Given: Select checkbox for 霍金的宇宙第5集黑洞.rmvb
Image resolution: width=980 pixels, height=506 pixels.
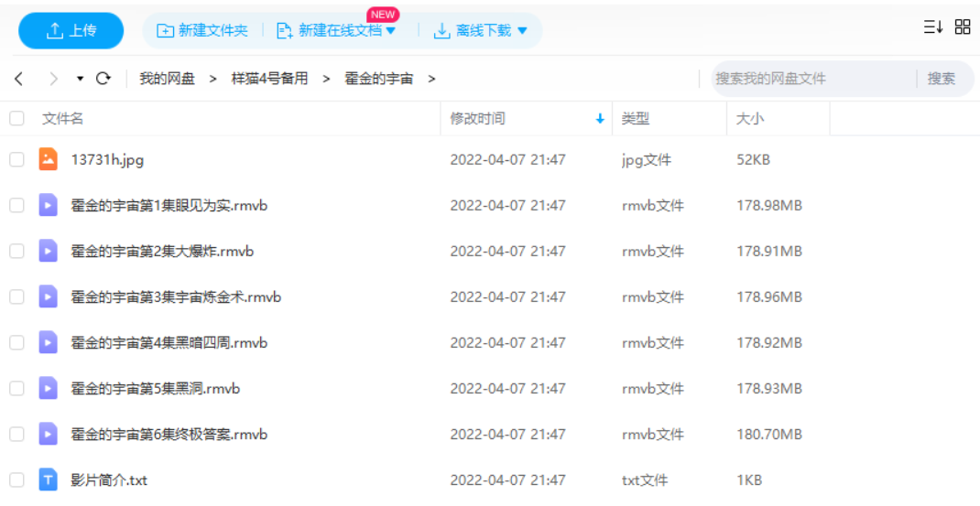Looking at the screenshot, I should (16, 388).
